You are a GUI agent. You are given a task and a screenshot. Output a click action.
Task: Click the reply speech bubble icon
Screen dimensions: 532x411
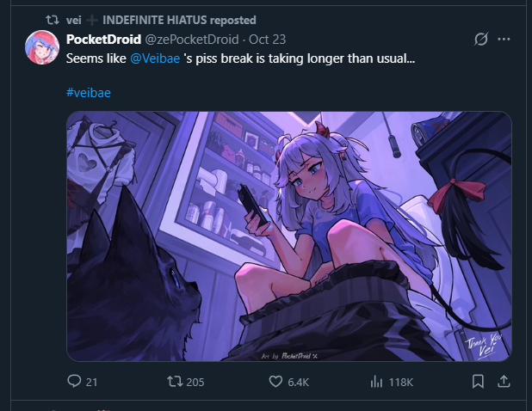point(74,381)
